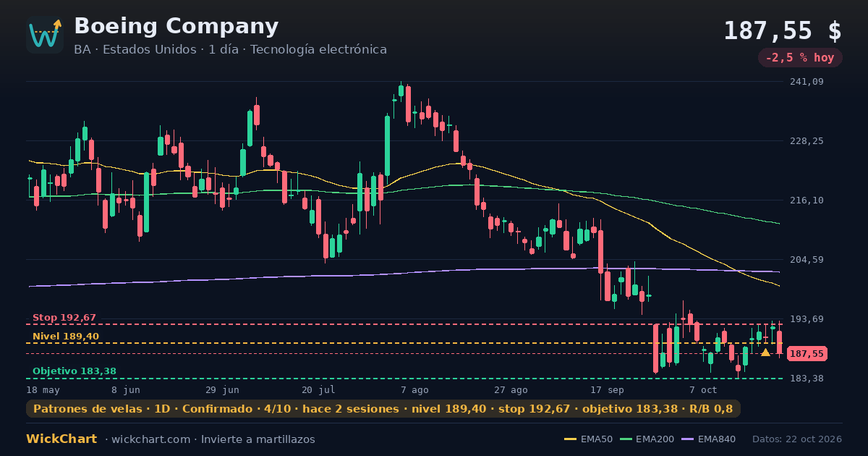Click the 241,09 axis price label
868x456 pixels.
pos(807,82)
